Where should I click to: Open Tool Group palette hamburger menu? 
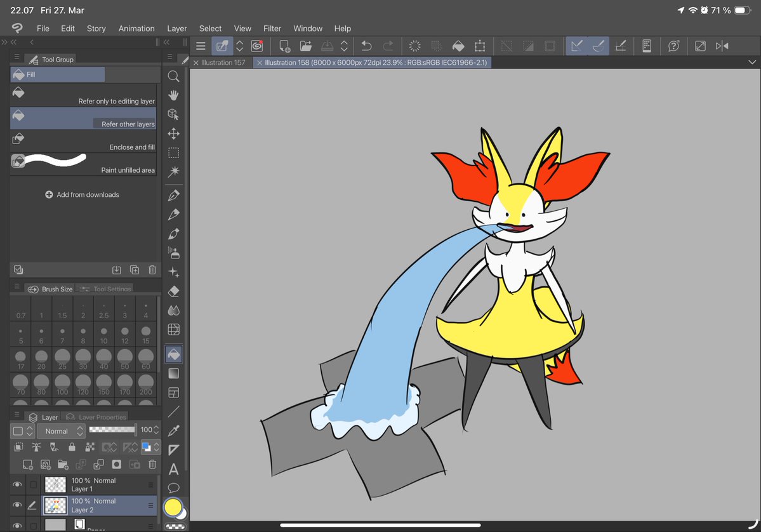click(17, 57)
